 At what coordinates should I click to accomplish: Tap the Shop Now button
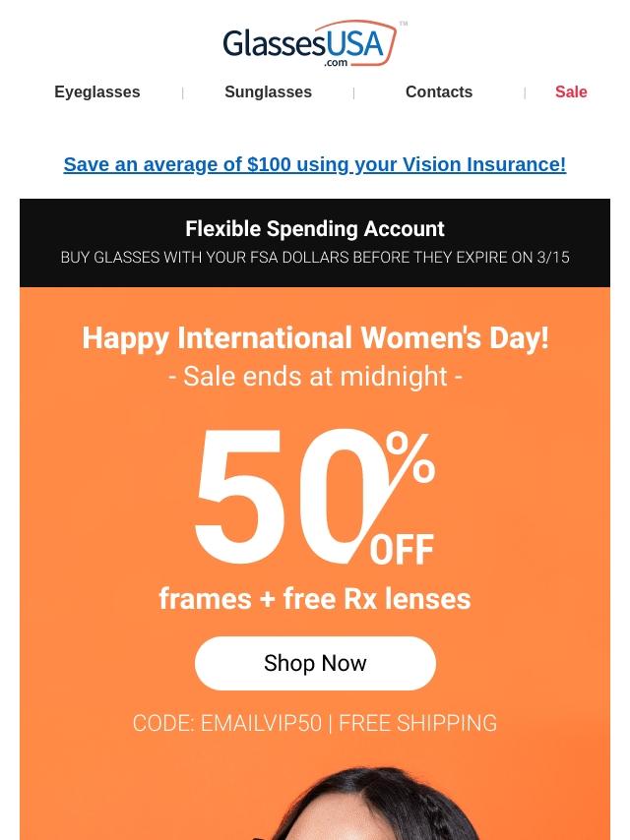315,663
